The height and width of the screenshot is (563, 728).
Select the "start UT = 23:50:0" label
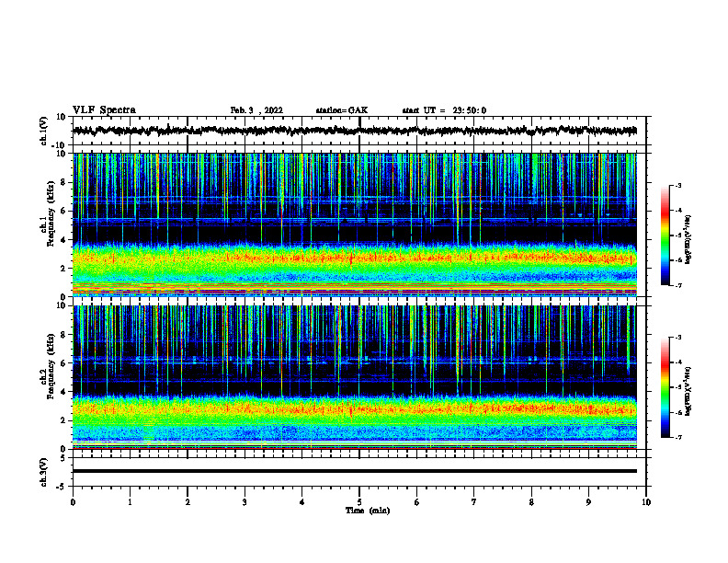pos(444,110)
